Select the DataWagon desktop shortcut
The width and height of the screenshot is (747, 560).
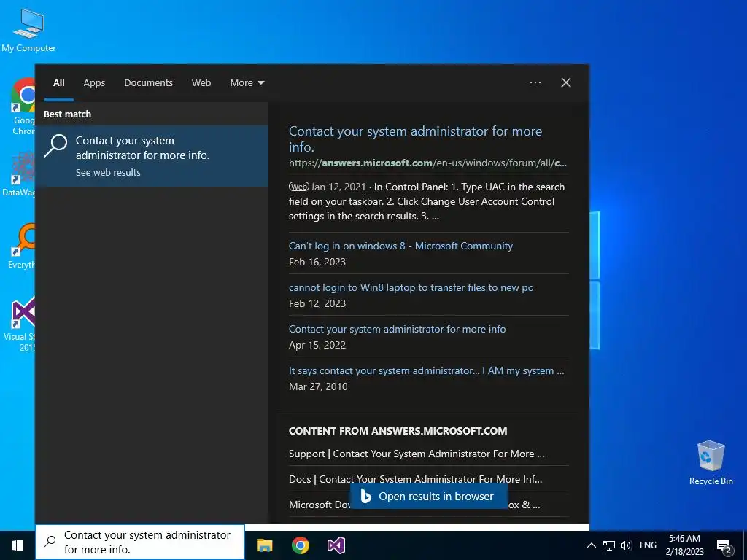[x=19, y=174]
